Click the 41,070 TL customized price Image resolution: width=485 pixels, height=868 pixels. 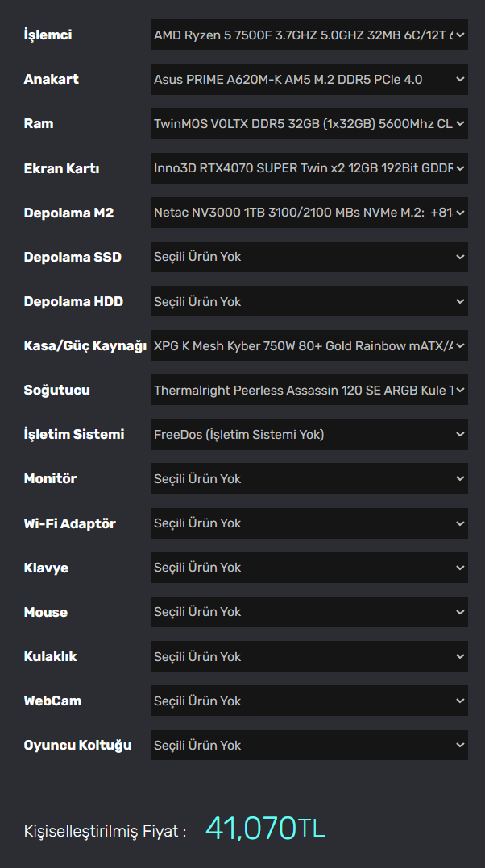click(264, 829)
